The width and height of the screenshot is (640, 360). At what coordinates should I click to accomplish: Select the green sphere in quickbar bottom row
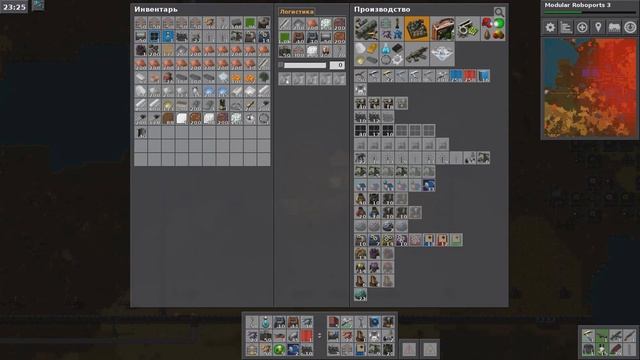[280, 349]
